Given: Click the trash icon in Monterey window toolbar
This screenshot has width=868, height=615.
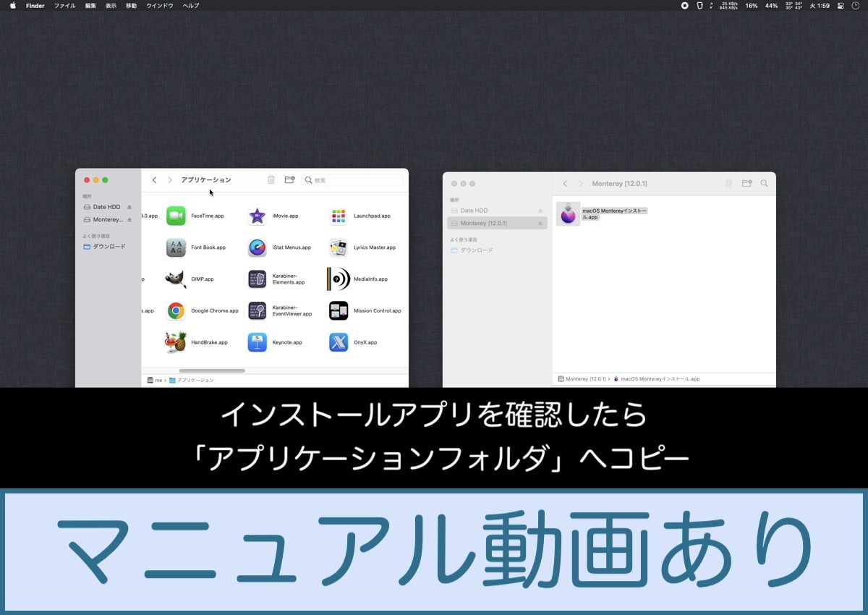Looking at the screenshot, I should [728, 184].
